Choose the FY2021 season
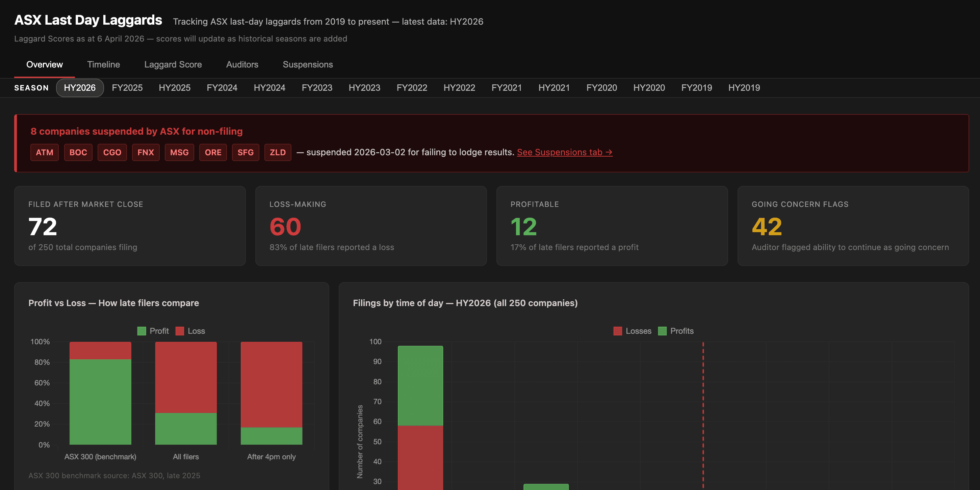980x490 pixels. pos(507,88)
